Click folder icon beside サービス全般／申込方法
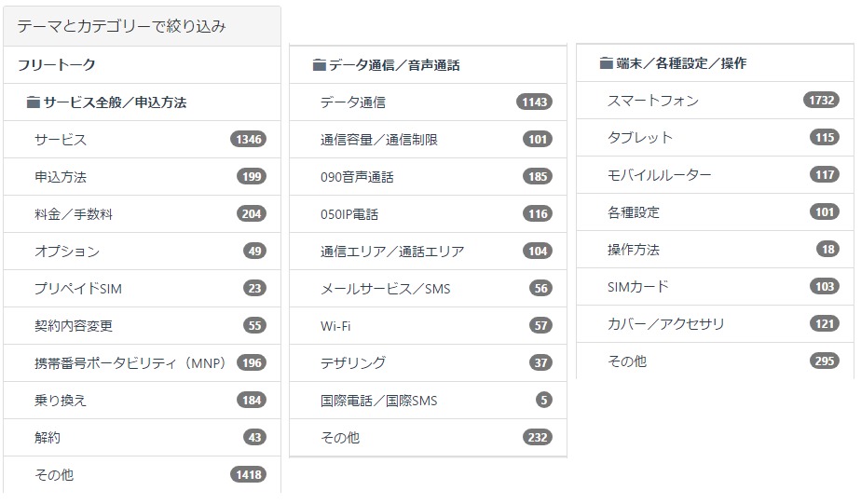Image resolution: width=861 pixels, height=504 pixels. point(34,102)
